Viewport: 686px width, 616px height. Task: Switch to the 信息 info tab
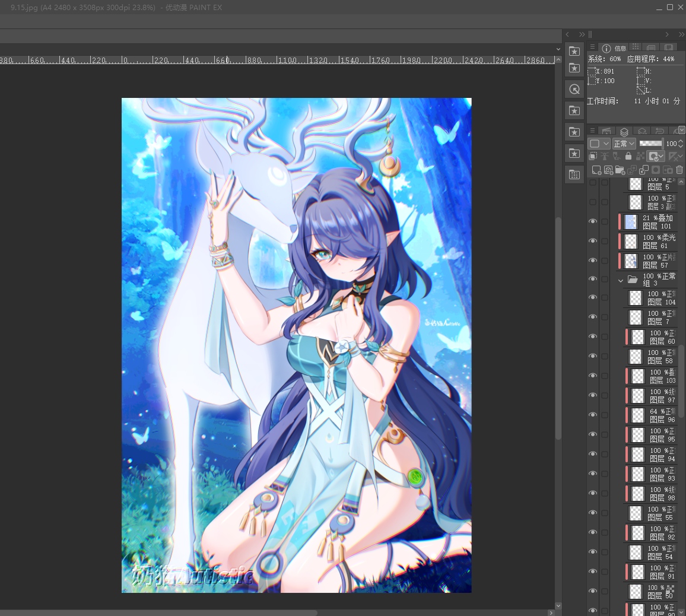tap(614, 48)
